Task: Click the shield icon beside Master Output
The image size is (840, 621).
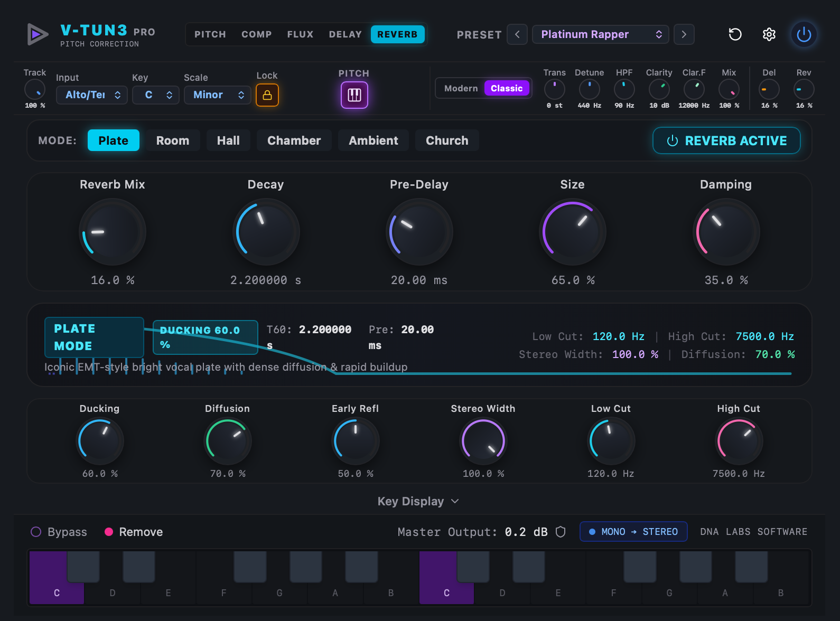Action: pyautogui.click(x=561, y=532)
